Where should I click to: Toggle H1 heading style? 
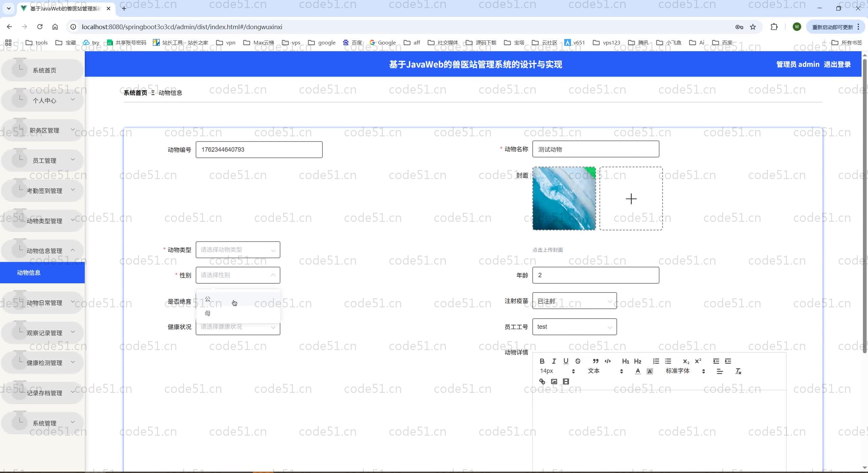coord(626,361)
